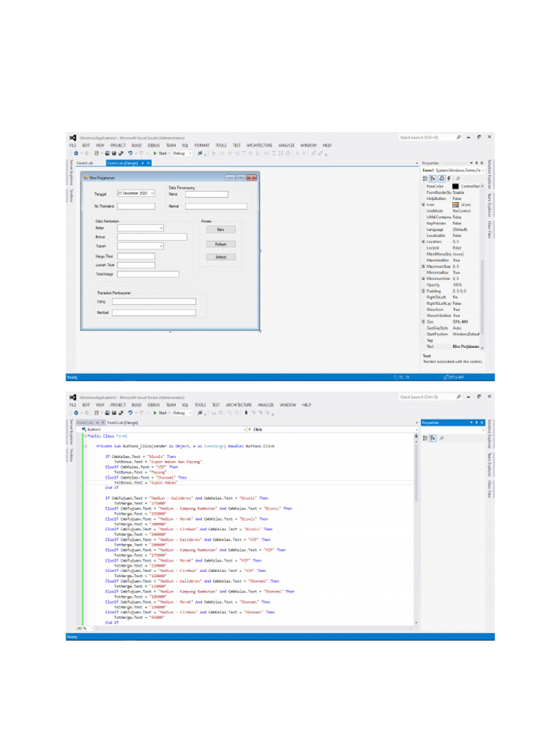Click the Alphabetical sort icon in Properties panel
The height and width of the screenshot is (747, 560).
(433, 178)
